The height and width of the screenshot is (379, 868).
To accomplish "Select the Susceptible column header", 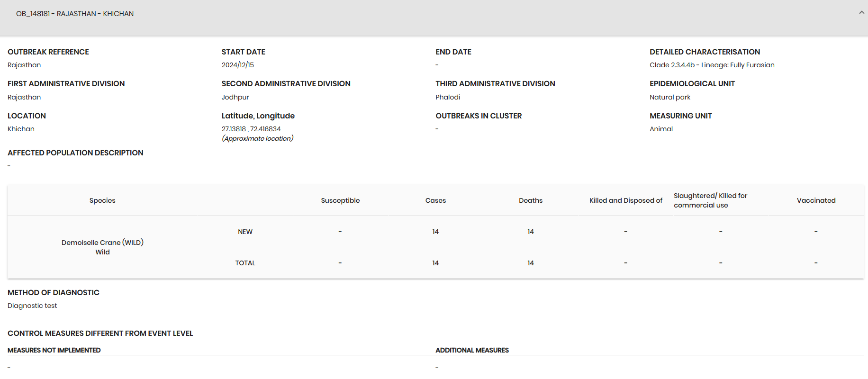I will [x=340, y=200].
